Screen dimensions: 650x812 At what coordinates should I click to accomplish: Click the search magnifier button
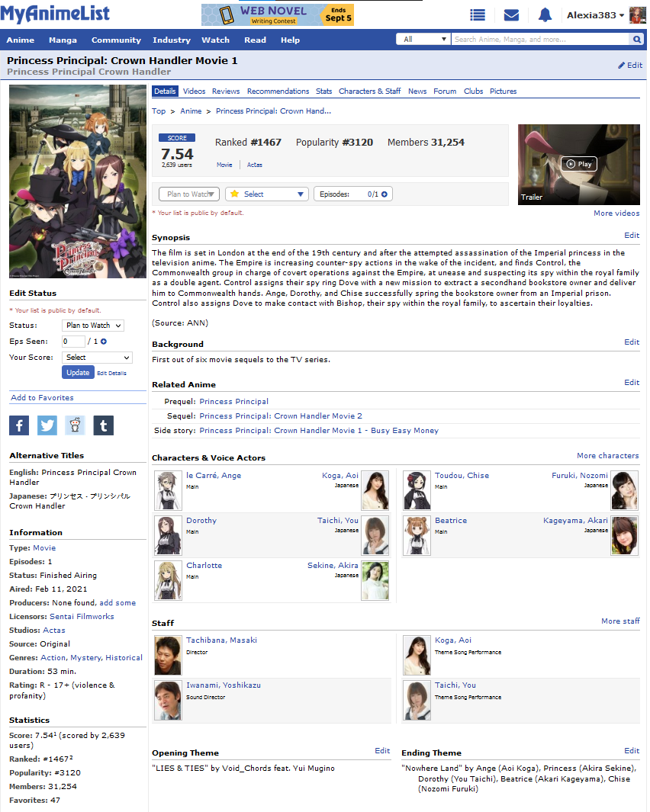tap(636, 40)
